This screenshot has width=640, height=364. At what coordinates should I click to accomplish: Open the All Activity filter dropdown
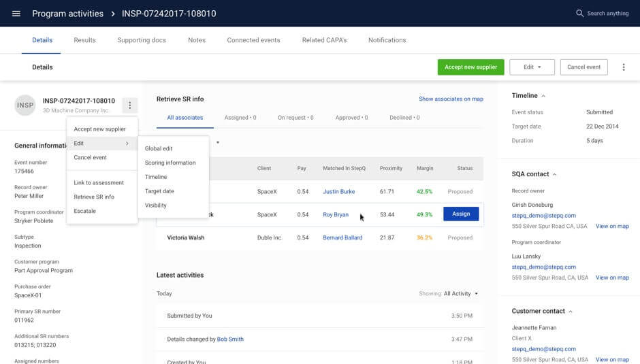461,294
